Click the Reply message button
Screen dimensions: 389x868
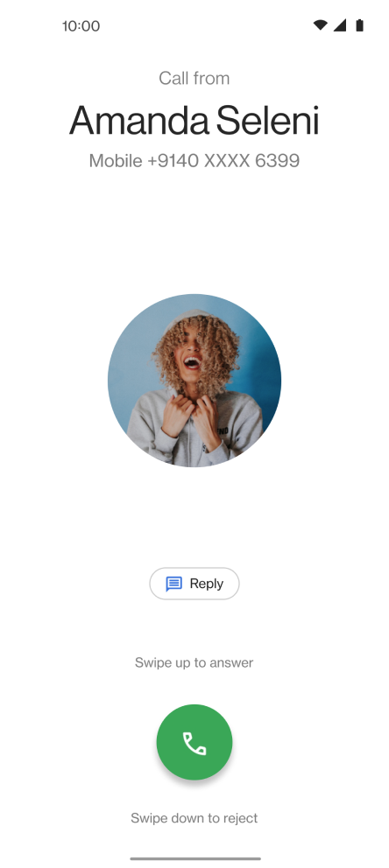194,584
